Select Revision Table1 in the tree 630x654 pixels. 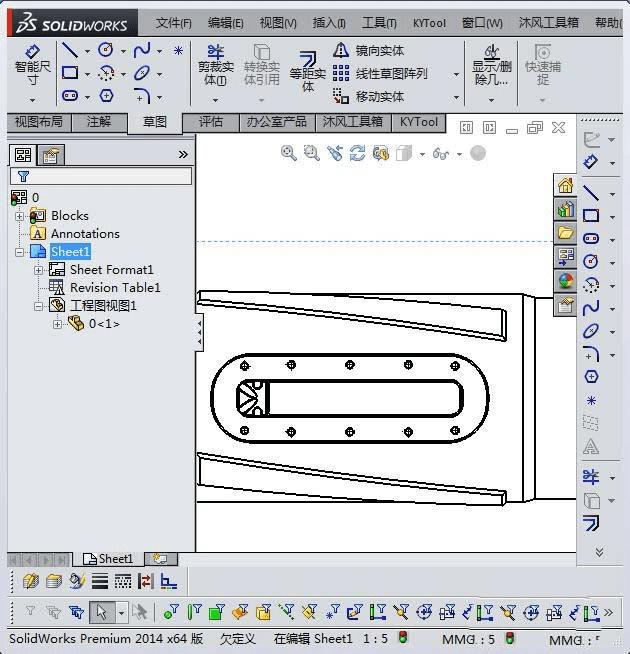[x=115, y=288]
